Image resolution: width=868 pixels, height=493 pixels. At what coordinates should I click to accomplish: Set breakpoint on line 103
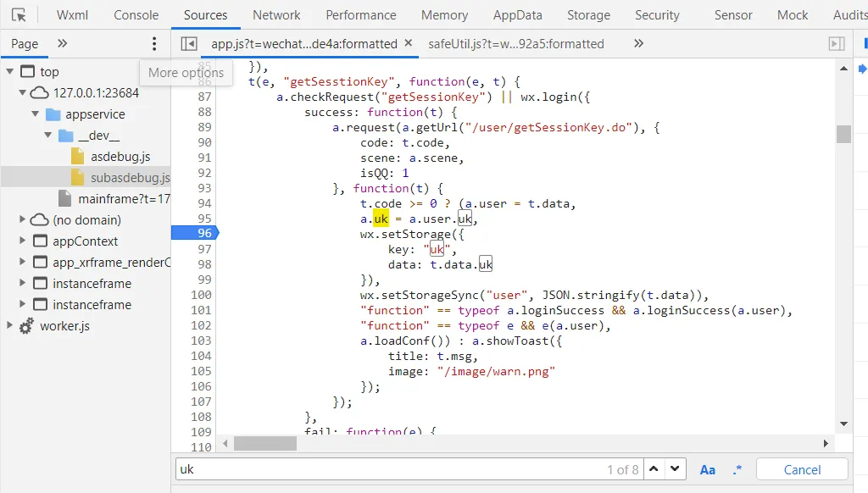201,341
